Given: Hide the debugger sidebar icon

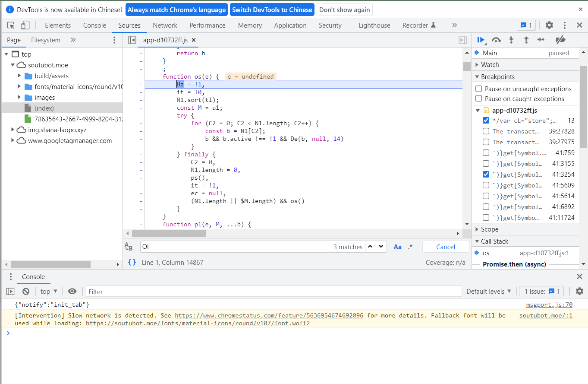Looking at the screenshot, I should tap(463, 40).
